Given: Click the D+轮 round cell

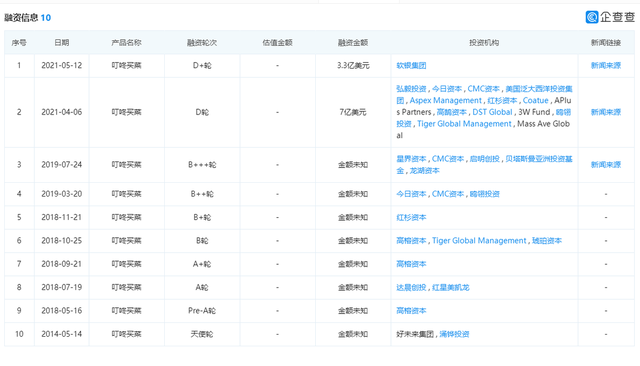Looking at the screenshot, I should pyautogui.click(x=202, y=65).
